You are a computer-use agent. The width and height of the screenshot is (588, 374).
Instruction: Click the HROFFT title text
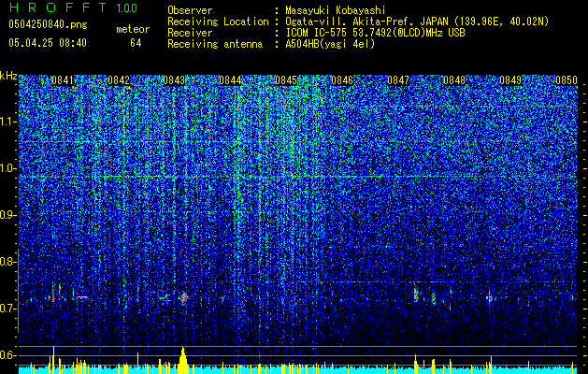[59, 7]
